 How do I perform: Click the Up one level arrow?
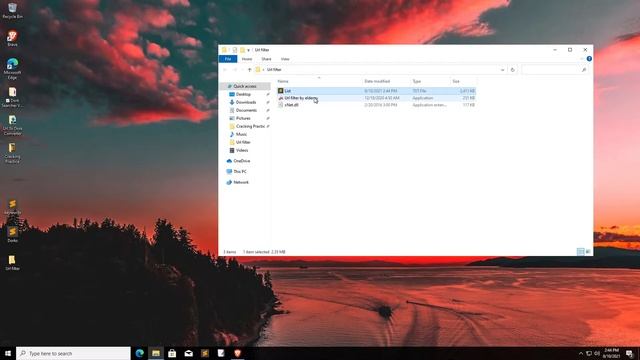[250, 70]
